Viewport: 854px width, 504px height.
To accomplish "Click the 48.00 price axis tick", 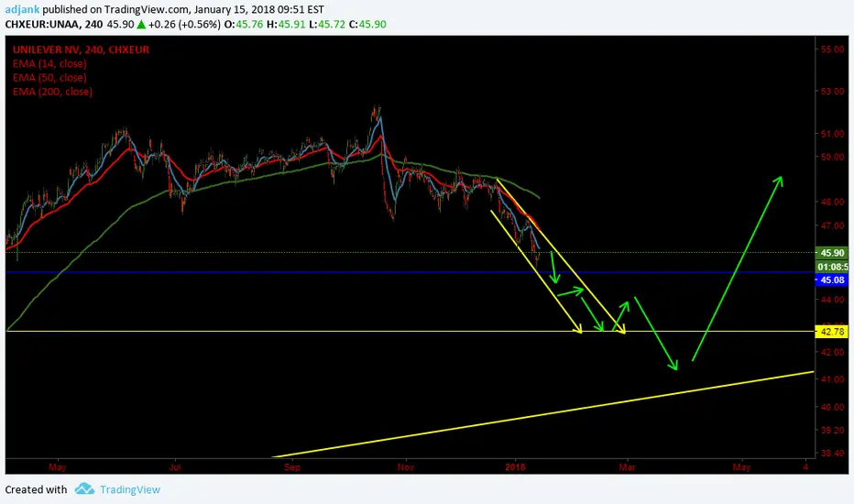I will tap(832, 202).
